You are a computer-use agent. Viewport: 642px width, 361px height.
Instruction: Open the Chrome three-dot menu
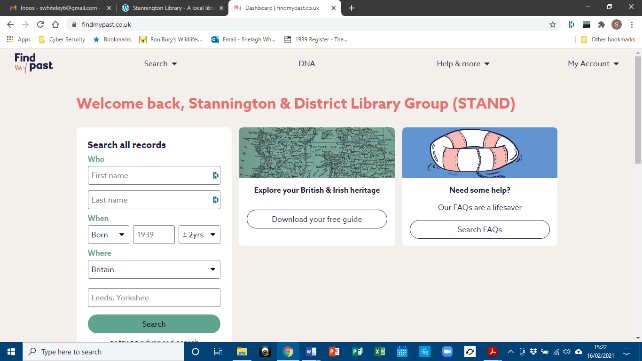[632, 25]
